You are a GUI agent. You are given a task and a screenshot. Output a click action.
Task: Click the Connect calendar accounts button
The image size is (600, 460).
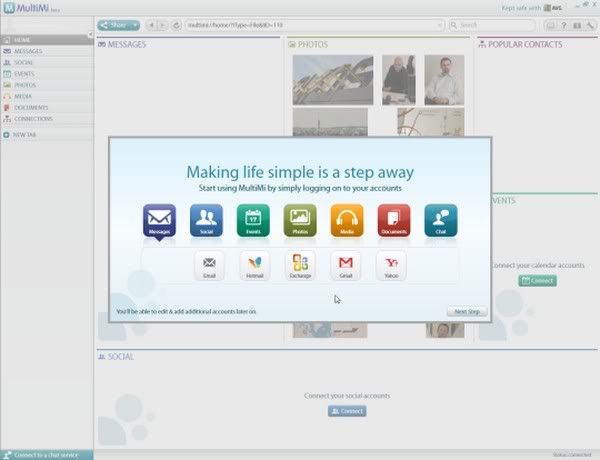(537, 281)
